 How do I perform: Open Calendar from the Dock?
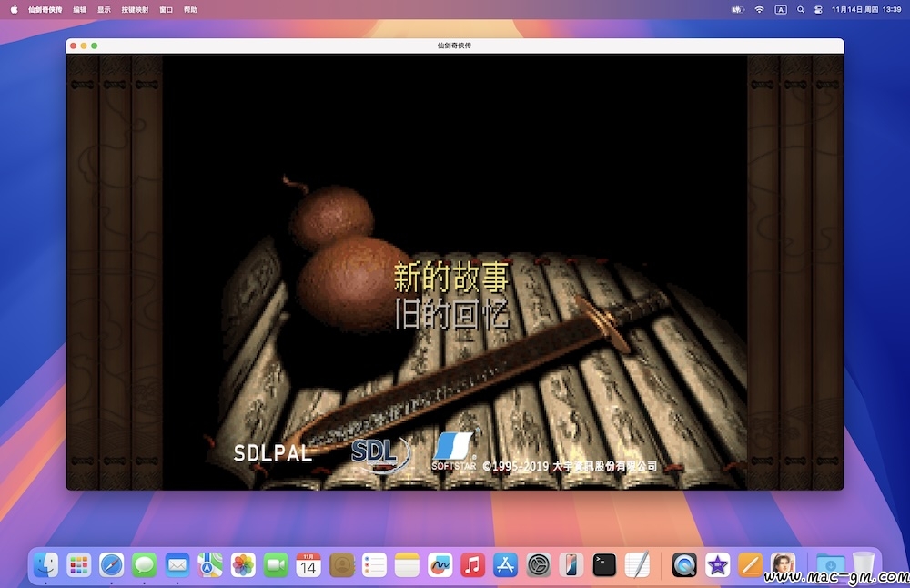(308, 564)
